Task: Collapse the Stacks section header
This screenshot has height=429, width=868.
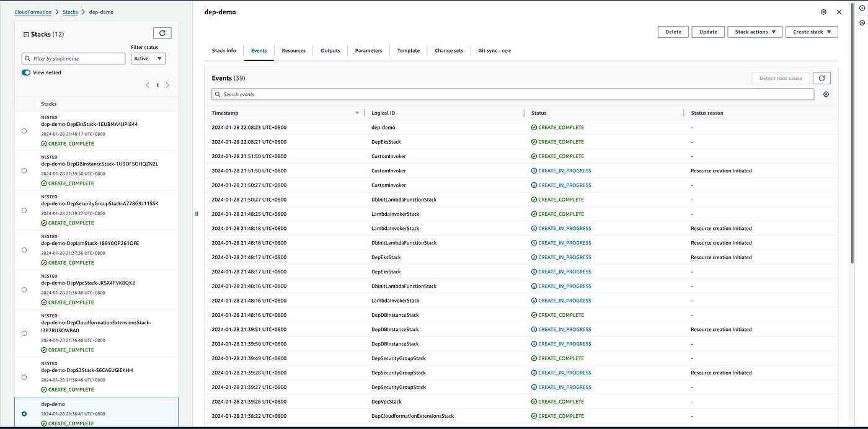Action: coord(25,35)
